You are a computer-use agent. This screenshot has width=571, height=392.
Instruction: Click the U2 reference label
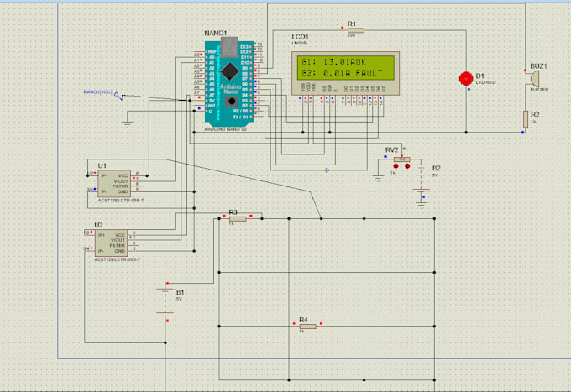tap(99, 225)
